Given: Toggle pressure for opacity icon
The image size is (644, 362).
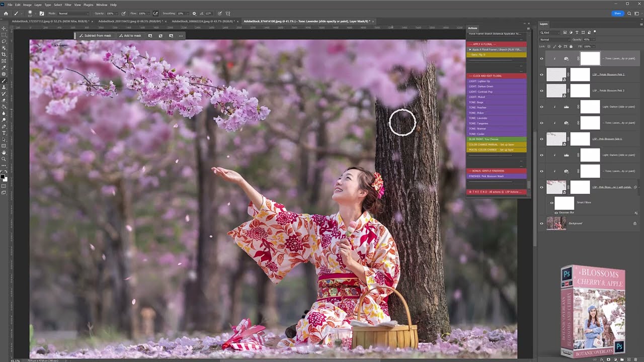Looking at the screenshot, I should click(x=123, y=14).
